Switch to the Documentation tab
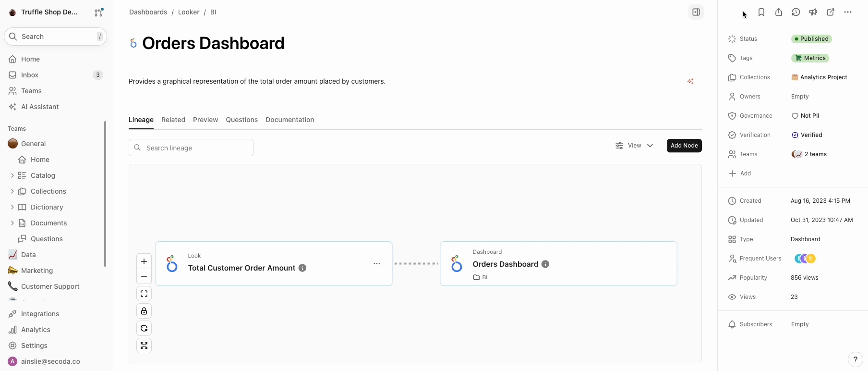The height and width of the screenshot is (371, 868). pos(289,120)
